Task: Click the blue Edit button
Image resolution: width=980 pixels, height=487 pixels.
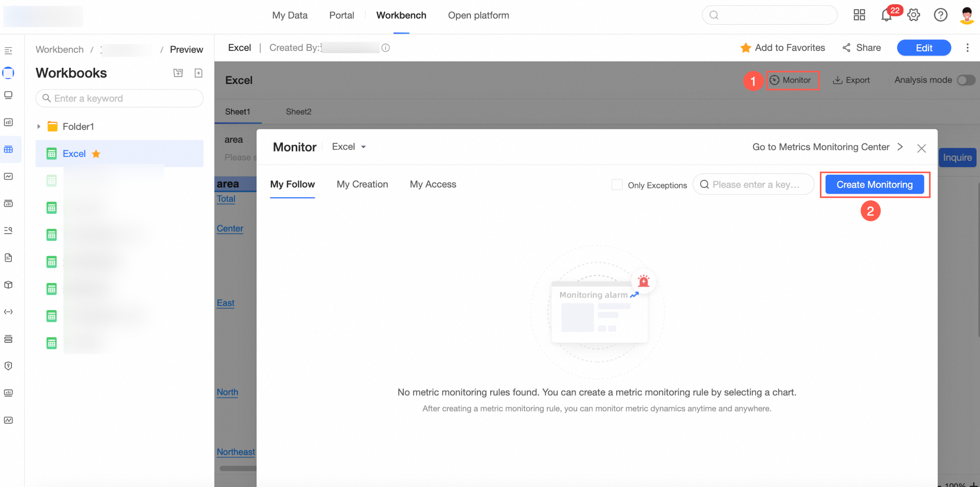Action: [x=924, y=48]
